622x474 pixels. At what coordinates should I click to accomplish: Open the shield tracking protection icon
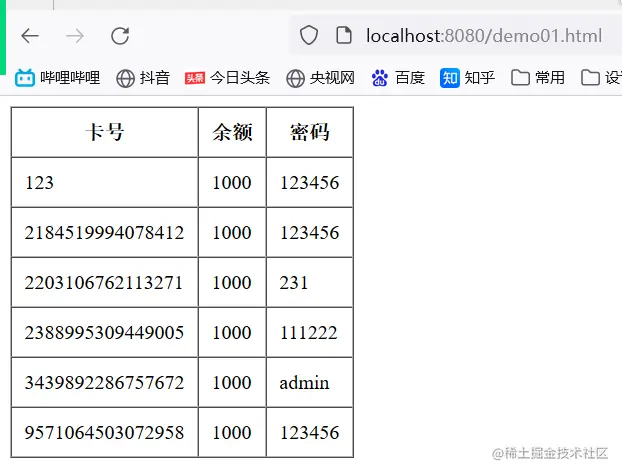[309, 35]
